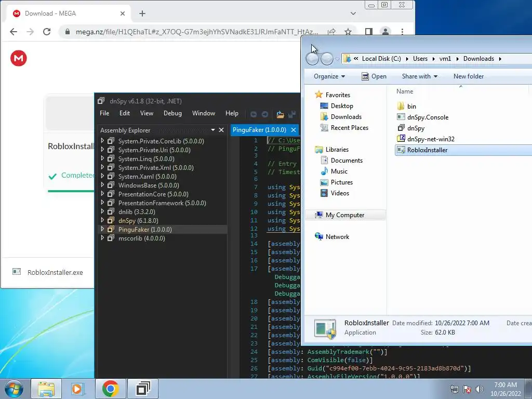Open dnSpy Help menu
This screenshot has width=532, height=399.
pyautogui.click(x=232, y=113)
